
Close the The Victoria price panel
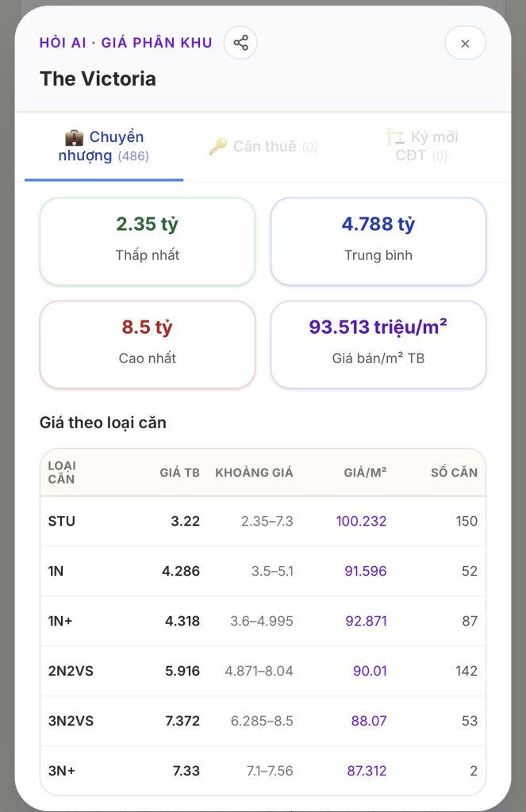click(465, 44)
